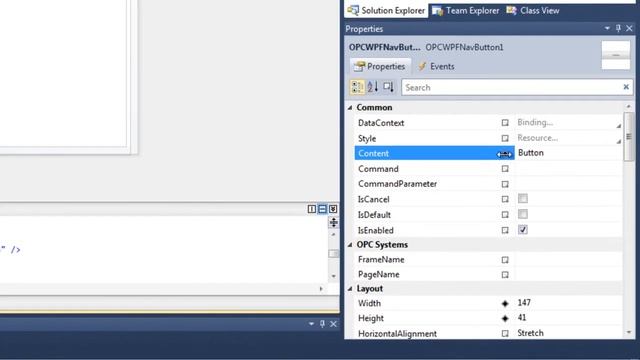The width and height of the screenshot is (640, 360).
Task: Open Width property marker diamond
Action: click(x=505, y=304)
